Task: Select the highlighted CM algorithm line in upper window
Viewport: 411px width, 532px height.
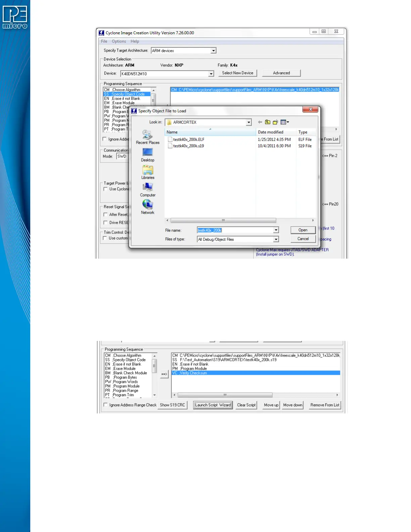Action: pos(255,90)
